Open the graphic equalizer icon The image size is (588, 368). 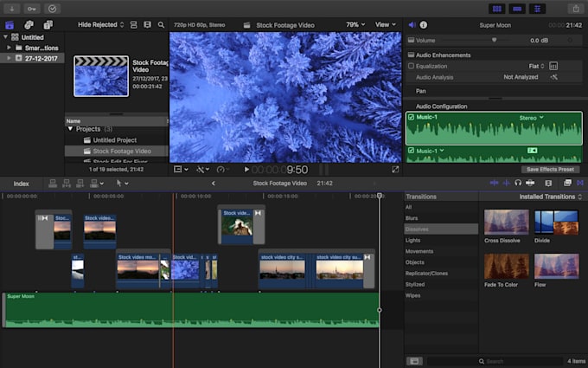click(x=553, y=66)
